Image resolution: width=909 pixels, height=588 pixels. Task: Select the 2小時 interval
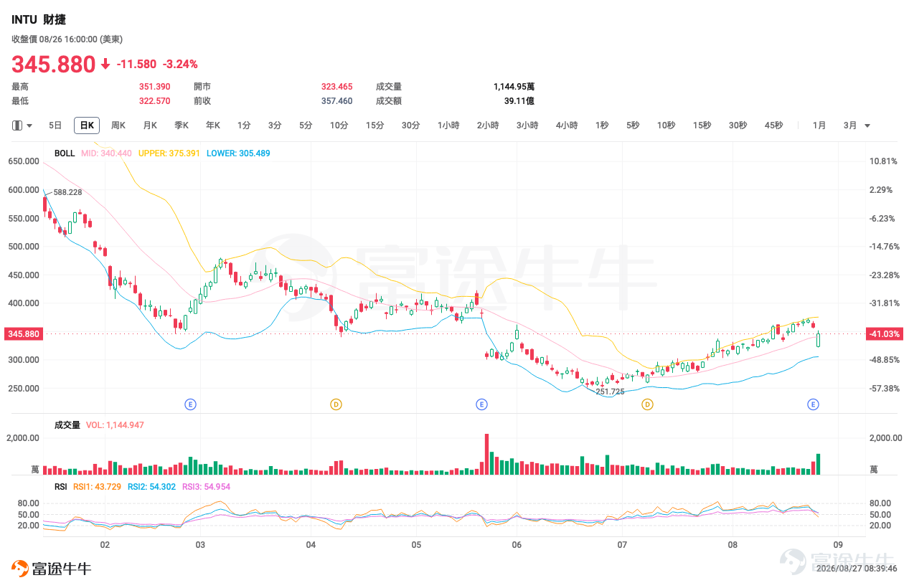tap(488, 125)
